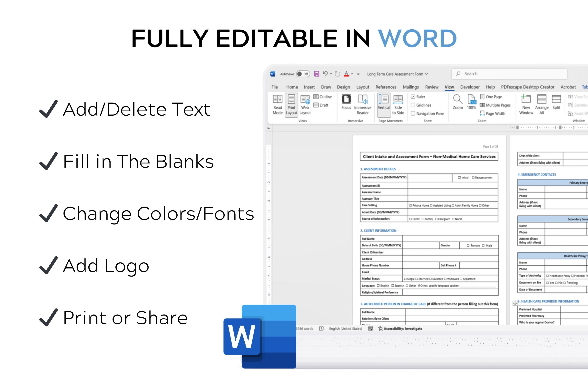This screenshot has height=392, width=588.
Task: Click the Redo icon in the title bar
Action: tap(338, 74)
